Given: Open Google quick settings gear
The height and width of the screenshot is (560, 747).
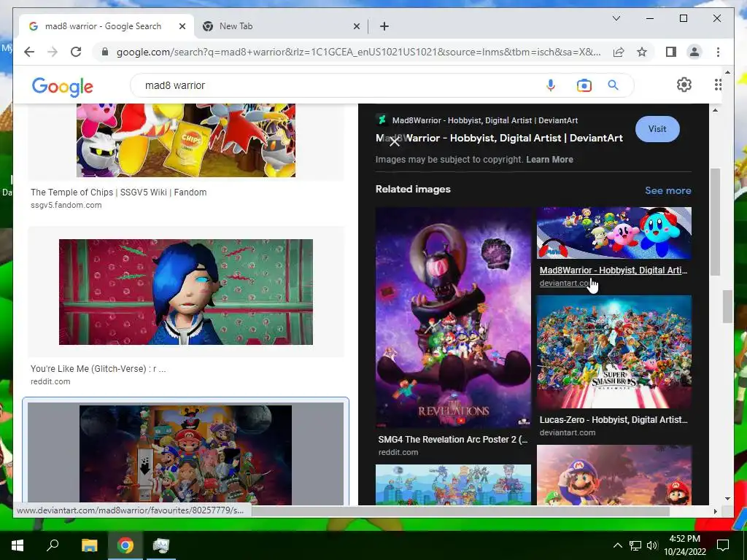Looking at the screenshot, I should click(684, 85).
